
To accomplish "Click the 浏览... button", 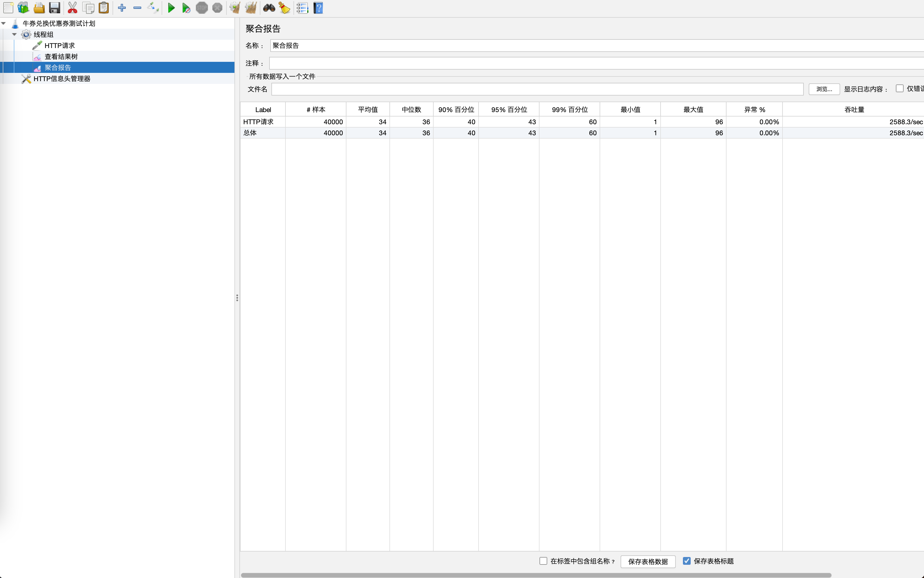I will (824, 89).
